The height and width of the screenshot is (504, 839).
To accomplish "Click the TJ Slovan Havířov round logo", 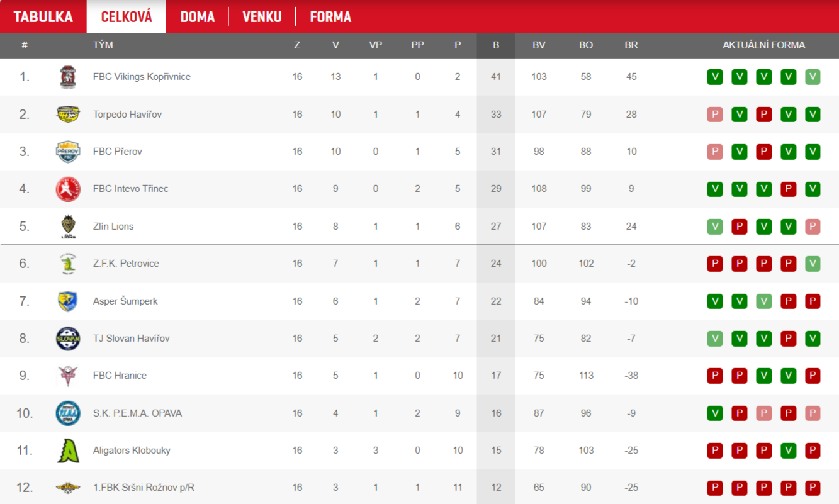I will [67, 339].
